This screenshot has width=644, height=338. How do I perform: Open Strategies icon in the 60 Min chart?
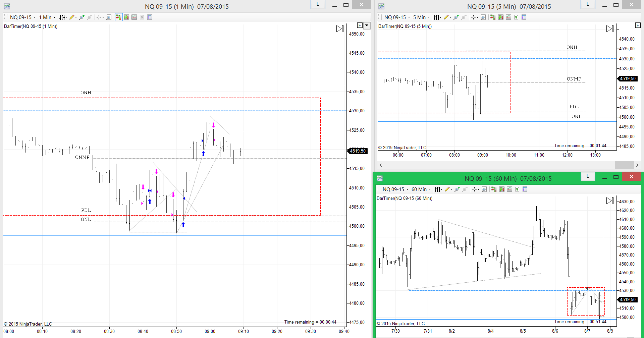[517, 189]
